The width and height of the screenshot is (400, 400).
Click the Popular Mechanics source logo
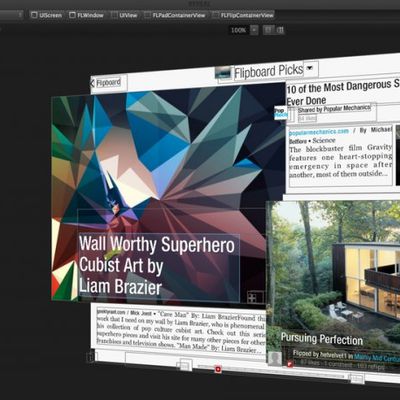click(280, 112)
